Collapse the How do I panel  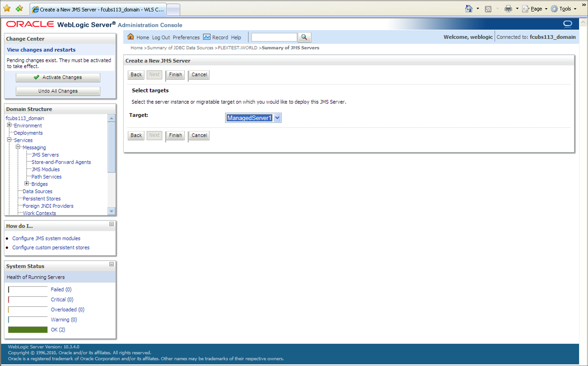tap(112, 224)
